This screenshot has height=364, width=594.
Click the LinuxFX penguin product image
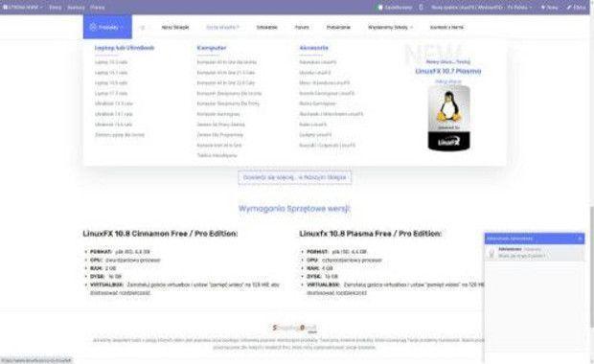point(449,118)
